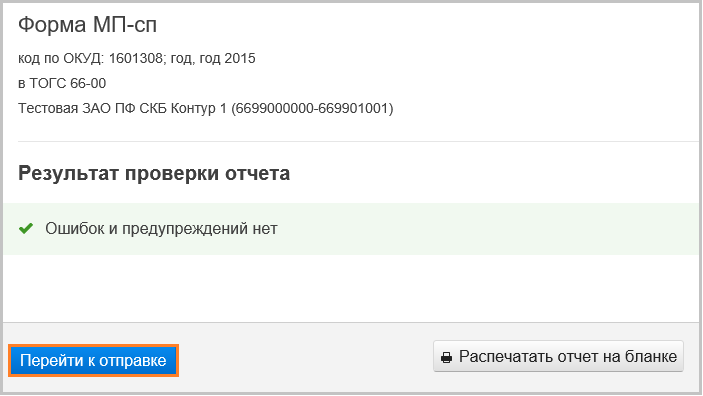
Task: Click the word отчета in results heading
Action: coord(257,173)
